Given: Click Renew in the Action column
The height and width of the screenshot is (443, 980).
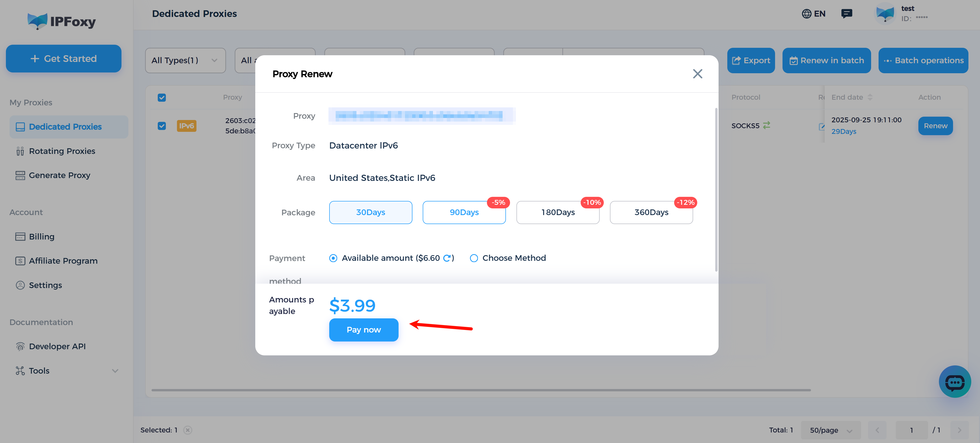Looking at the screenshot, I should coord(935,126).
